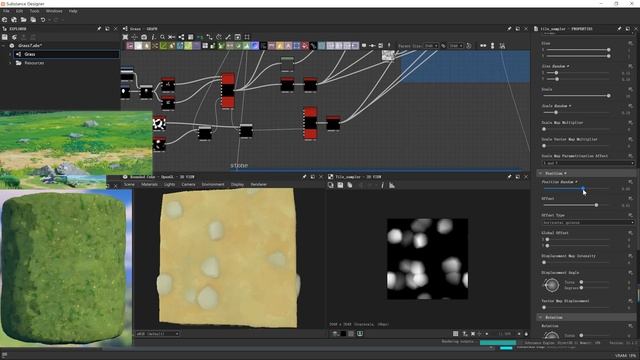Collapse the Position section header

point(586,173)
